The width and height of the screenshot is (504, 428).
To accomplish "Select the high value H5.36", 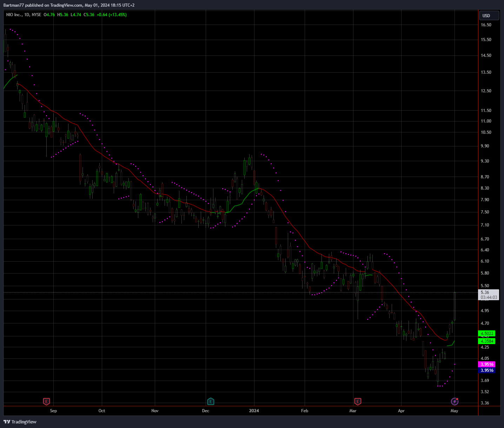I will 63,15.
